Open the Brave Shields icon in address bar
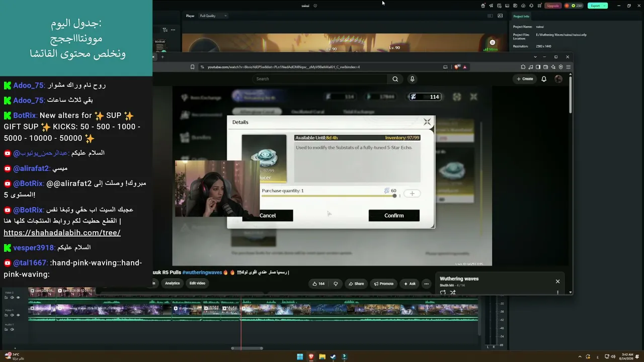 tap(457, 67)
